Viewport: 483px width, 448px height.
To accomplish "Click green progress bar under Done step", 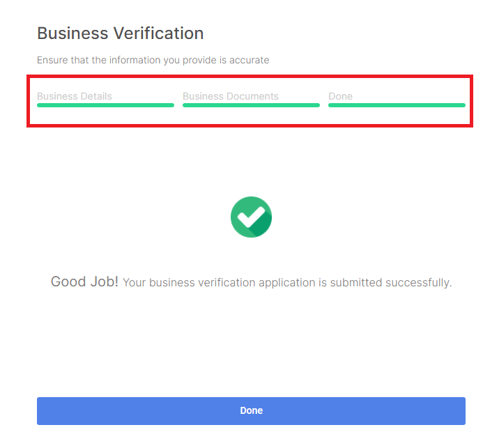I will coord(397,105).
